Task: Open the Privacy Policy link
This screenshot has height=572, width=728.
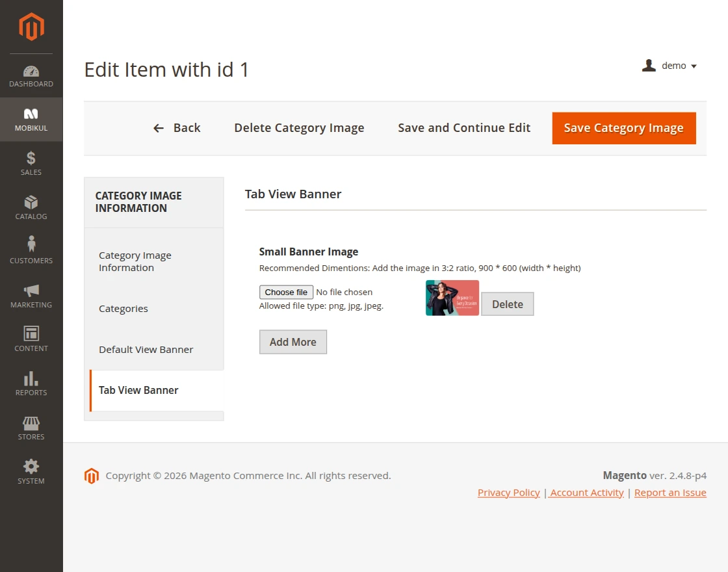Action: (x=508, y=493)
